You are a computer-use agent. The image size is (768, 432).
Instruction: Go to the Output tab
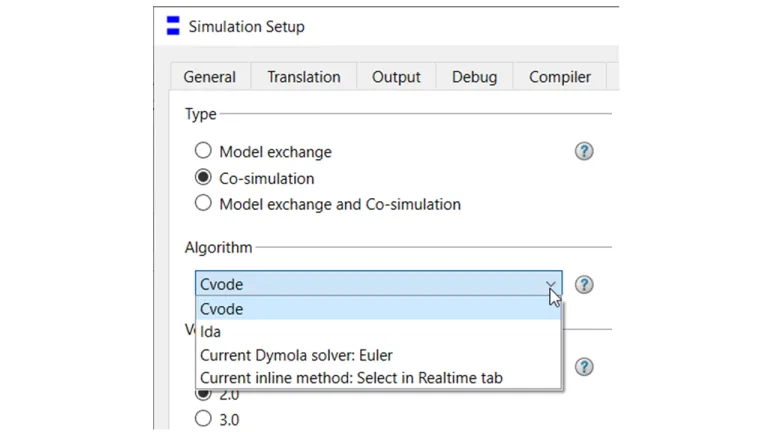396,77
